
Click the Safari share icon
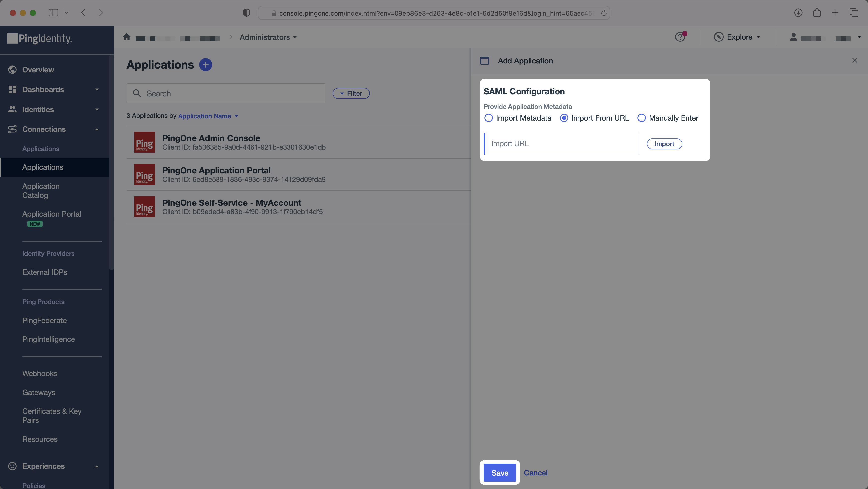816,13
